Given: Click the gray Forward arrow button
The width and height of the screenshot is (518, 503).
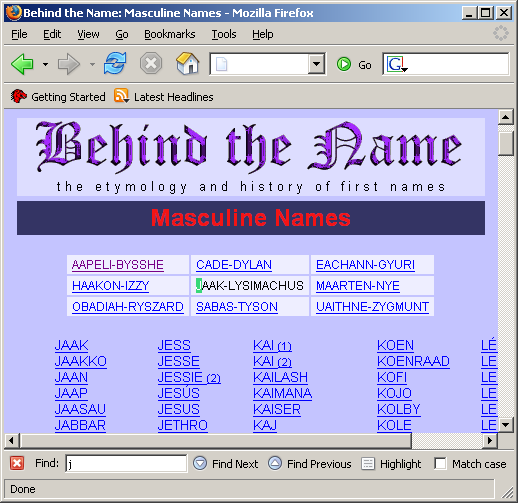Looking at the screenshot, I should [69, 64].
